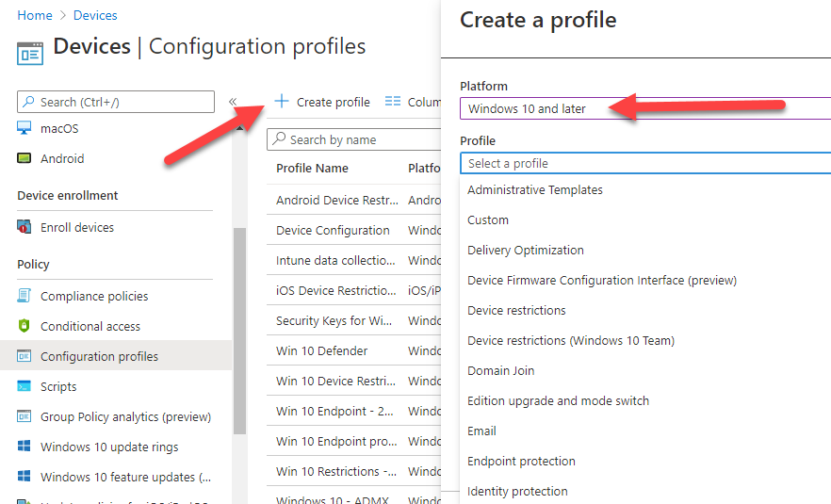Focus the sidebar Search (Ctrl+/) box
The width and height of the screenshot is (831, 504).
coord(116,102)
